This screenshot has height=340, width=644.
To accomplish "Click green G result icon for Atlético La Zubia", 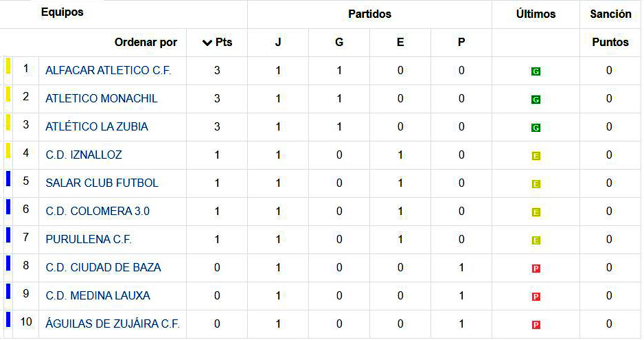I will pos(536,128).
